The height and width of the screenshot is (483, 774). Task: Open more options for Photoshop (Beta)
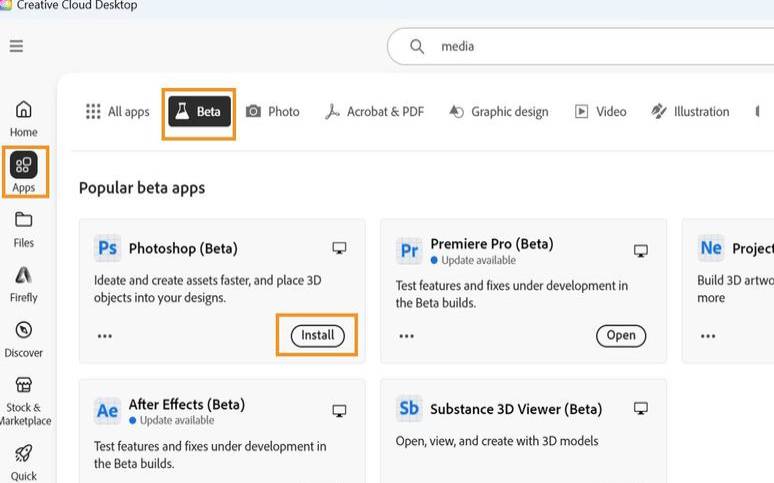105,336
